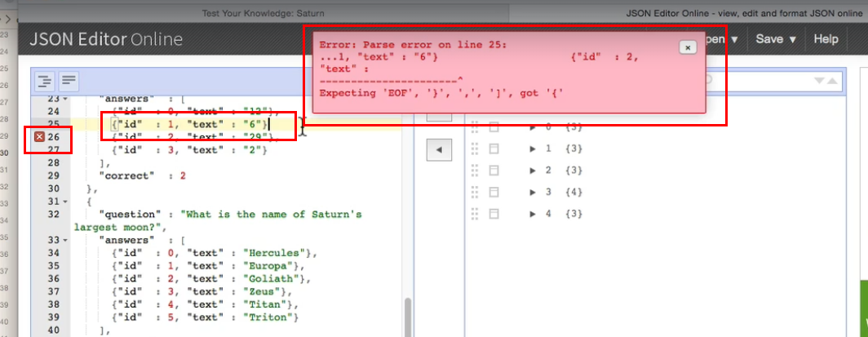Screen dimensions: 868x337
Task: Click the {4} value of tree item 3
Action: (x=573, y=192)
